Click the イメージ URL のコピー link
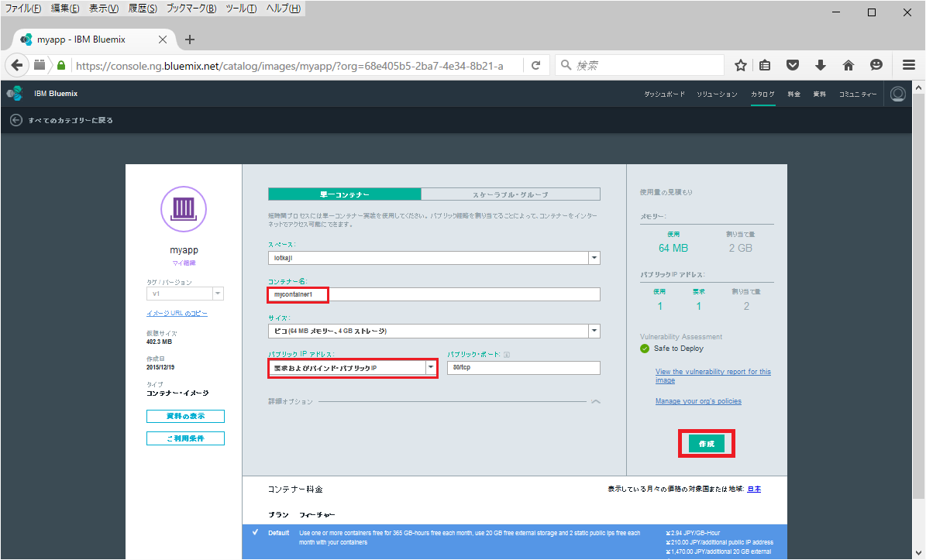The height and width of the screenshot is (560, 926). pos(177,314)
